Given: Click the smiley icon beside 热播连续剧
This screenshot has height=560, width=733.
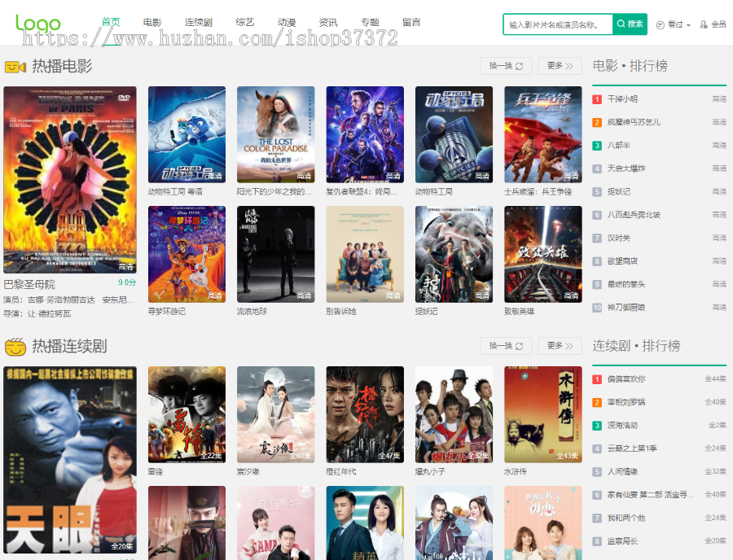Looking at the screenshot, I should point(15,347).
